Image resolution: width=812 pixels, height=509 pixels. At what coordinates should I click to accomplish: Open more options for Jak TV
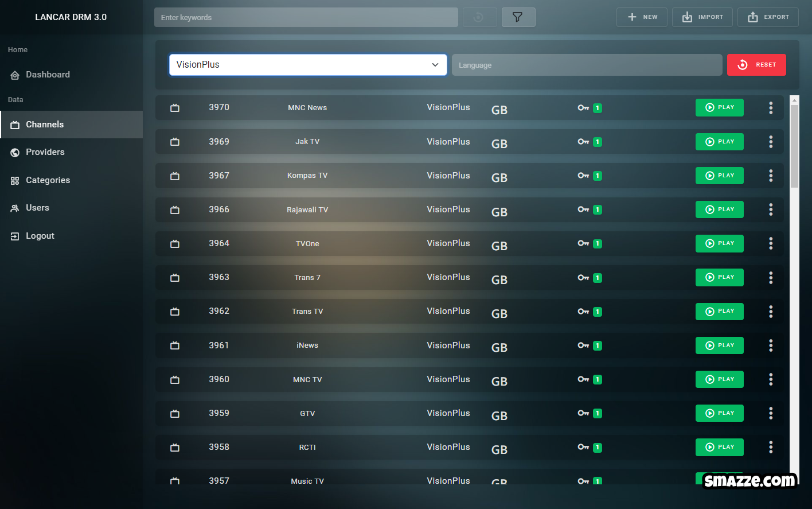click(771, 142)
